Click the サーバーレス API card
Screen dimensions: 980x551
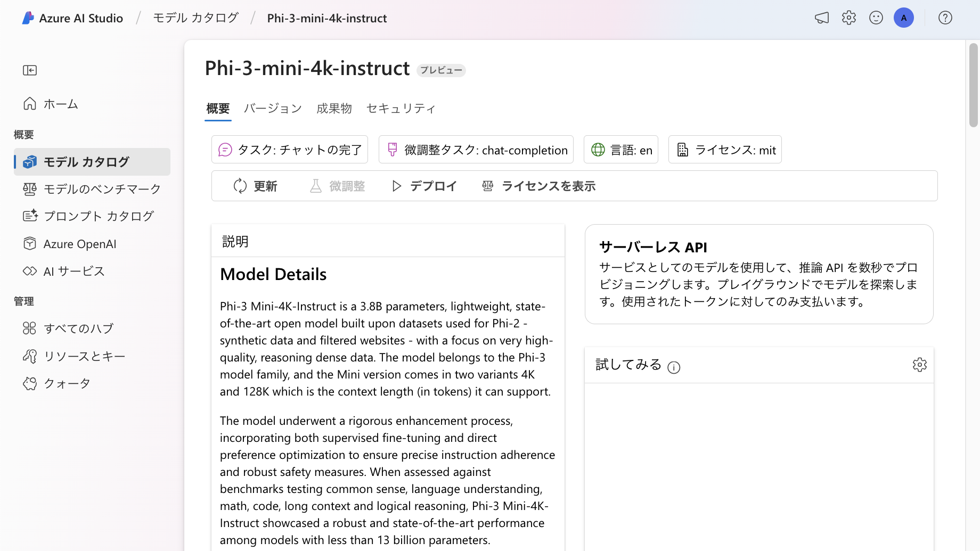(x=759, y=274)
